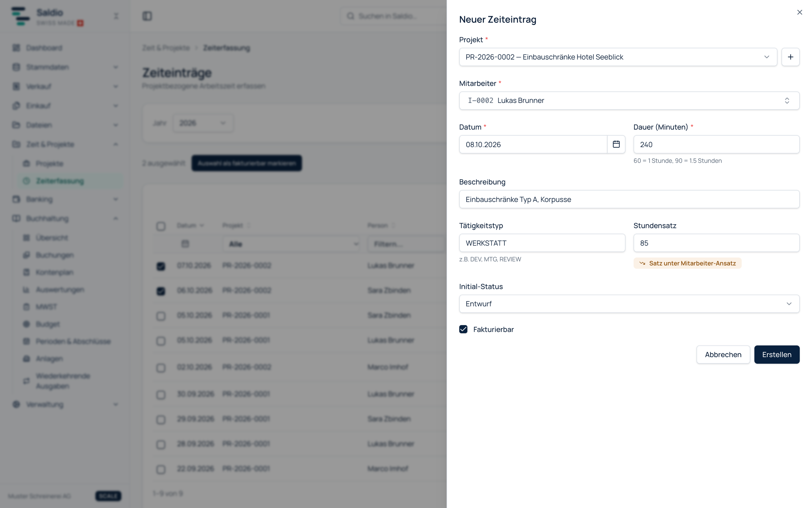The width and height of the screenshot is (812, 508).
Task: Expand the Banking menu section
Action: click(x=66, y=199)
